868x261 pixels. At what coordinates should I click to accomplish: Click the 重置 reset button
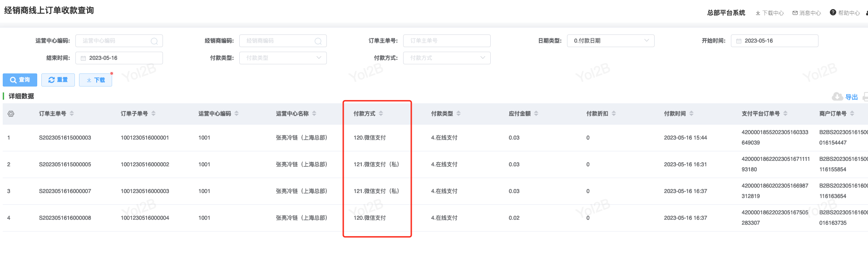[x=58, y=80]
